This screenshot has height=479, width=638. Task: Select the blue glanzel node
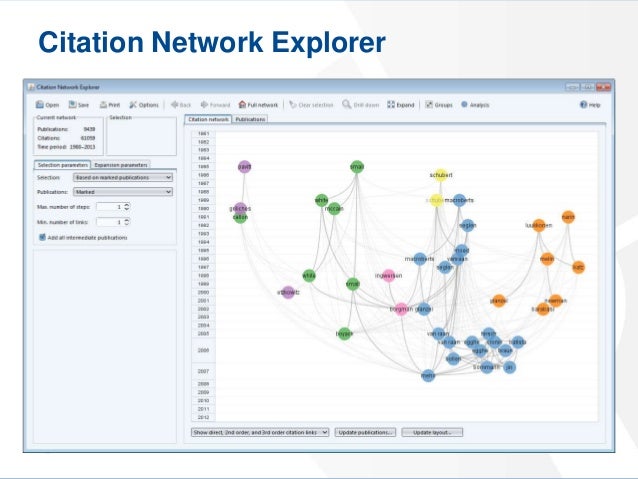point(424,309)
